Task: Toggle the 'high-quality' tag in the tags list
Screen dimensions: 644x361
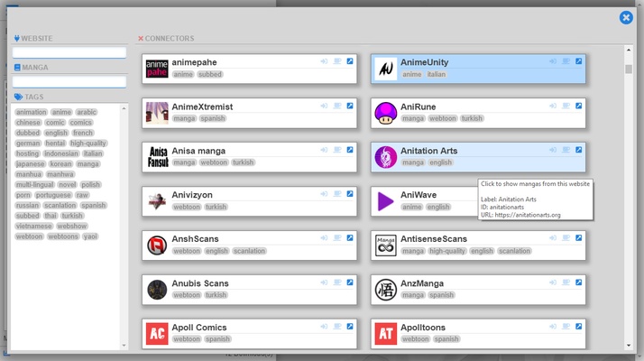Action: click(x=88, y=143)
